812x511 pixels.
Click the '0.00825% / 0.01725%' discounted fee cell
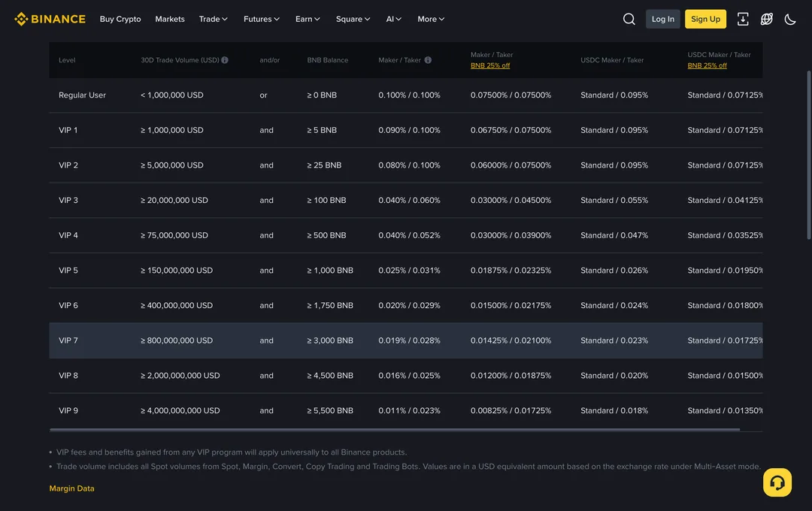tap(511, 410)
